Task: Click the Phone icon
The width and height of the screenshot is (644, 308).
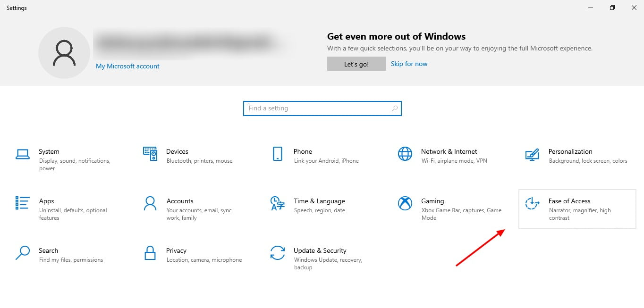Action: coord(277,154)
